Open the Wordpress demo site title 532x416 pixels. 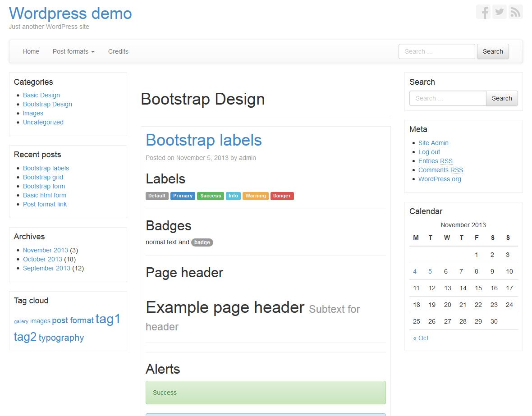[x=70, y=14]
